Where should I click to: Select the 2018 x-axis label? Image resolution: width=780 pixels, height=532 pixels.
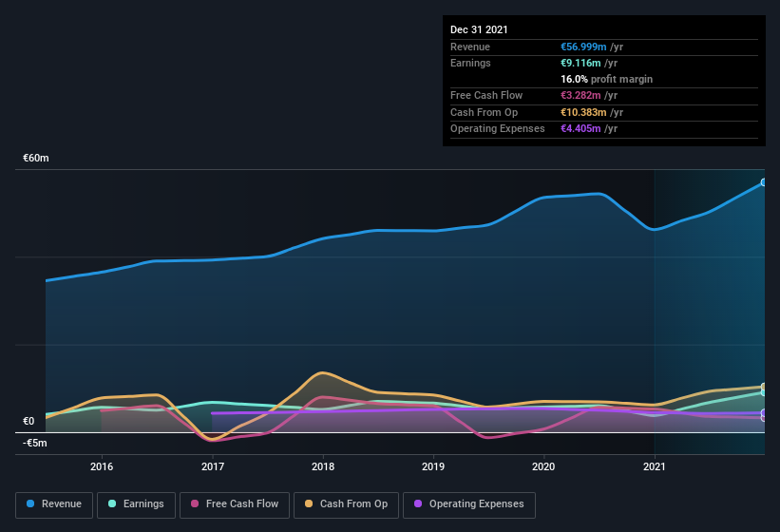point(323,466)
